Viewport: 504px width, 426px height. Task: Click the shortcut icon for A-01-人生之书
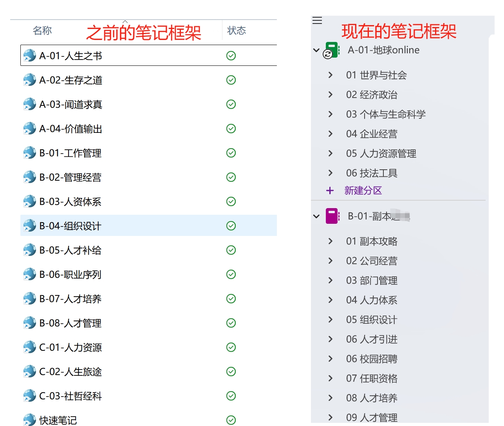tap(29, 56)
